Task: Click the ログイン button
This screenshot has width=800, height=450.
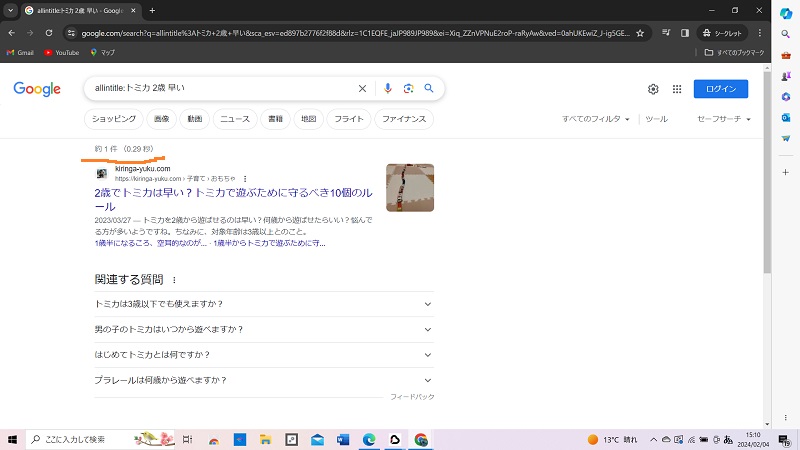Action: pos(721,89)
